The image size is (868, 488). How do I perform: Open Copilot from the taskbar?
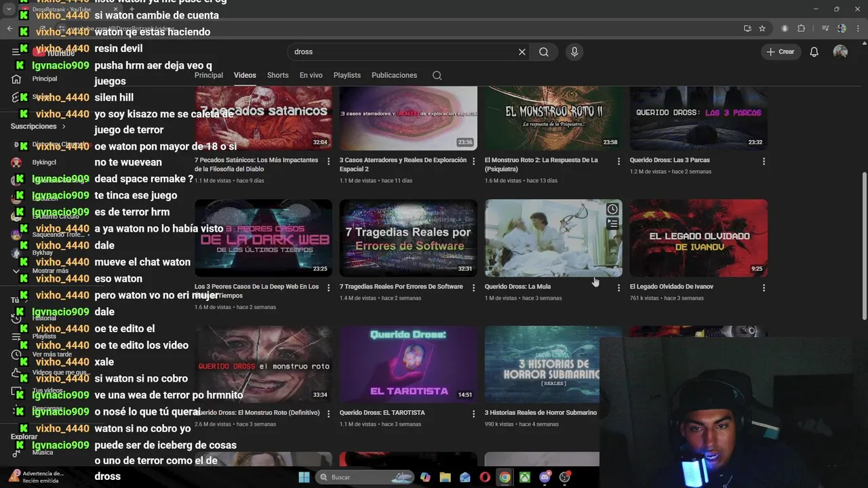(x=425, y=477)
